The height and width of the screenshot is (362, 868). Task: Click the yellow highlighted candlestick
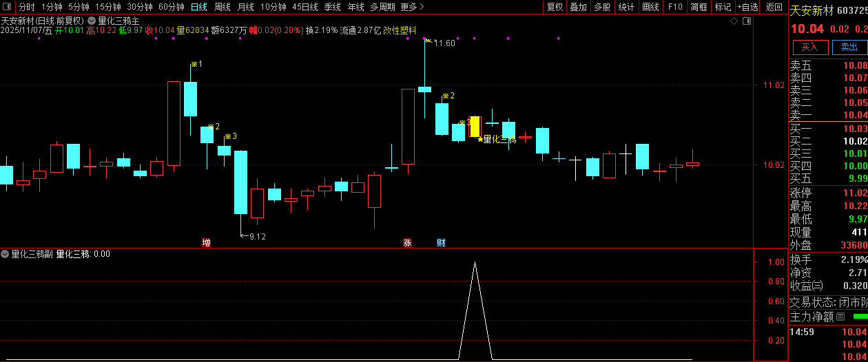(475, 127)
